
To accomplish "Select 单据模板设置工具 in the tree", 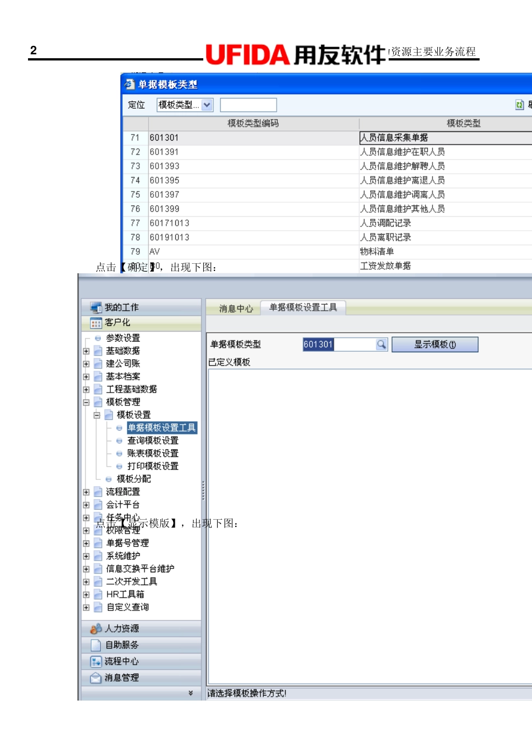I will click(161, 428).
